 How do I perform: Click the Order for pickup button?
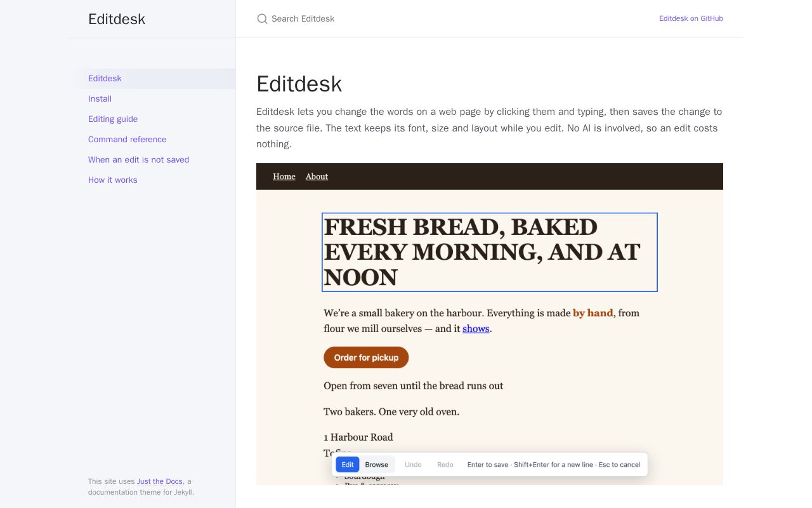(366, 358)
